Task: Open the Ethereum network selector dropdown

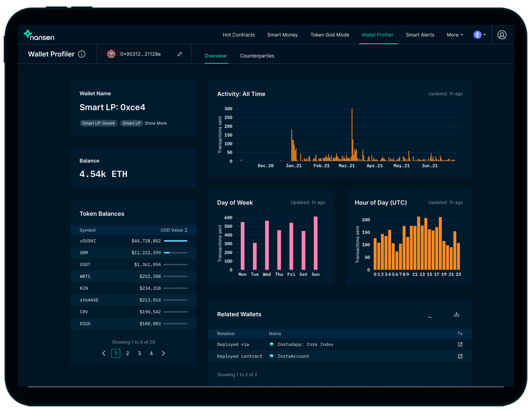Action: pos(479,35)
